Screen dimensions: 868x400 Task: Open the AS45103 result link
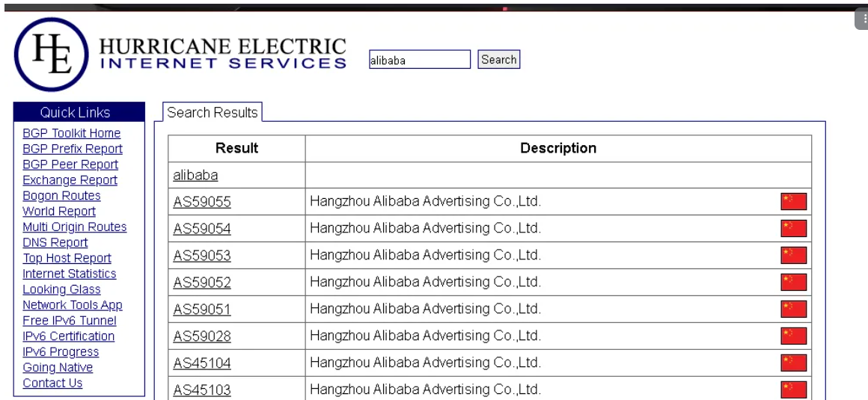[202, 390]
